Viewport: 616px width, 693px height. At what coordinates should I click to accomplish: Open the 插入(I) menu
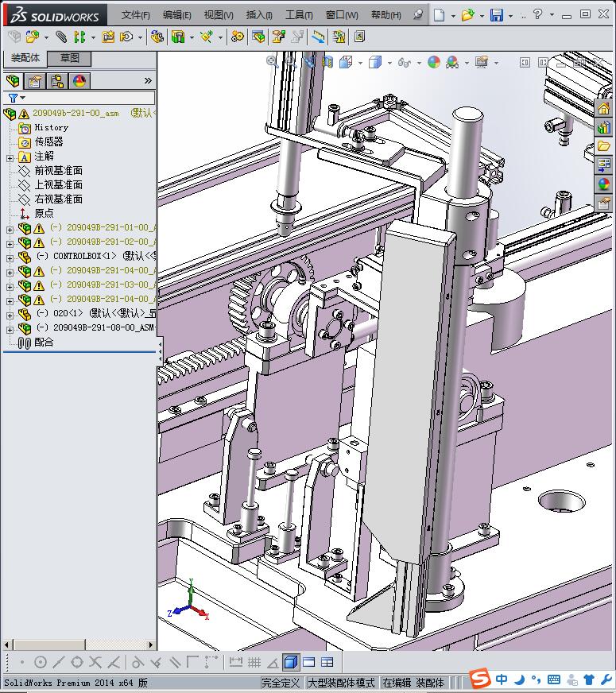tap(259, 15)
